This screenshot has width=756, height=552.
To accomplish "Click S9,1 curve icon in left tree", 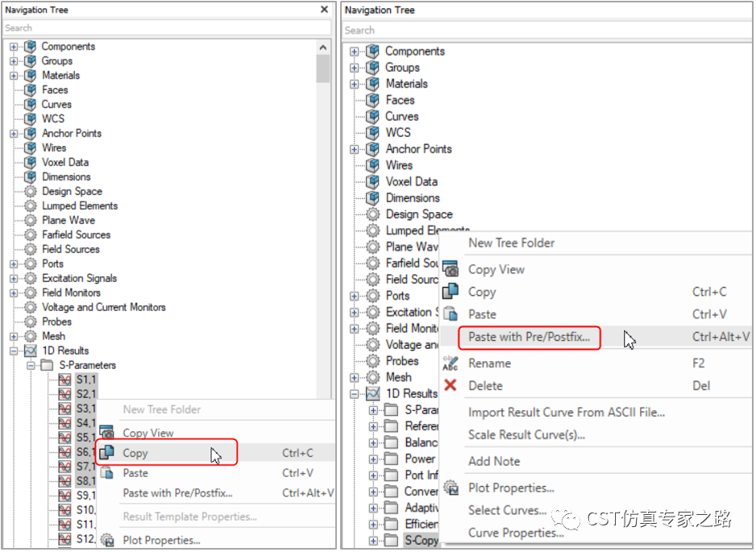I will click(64, 496).
